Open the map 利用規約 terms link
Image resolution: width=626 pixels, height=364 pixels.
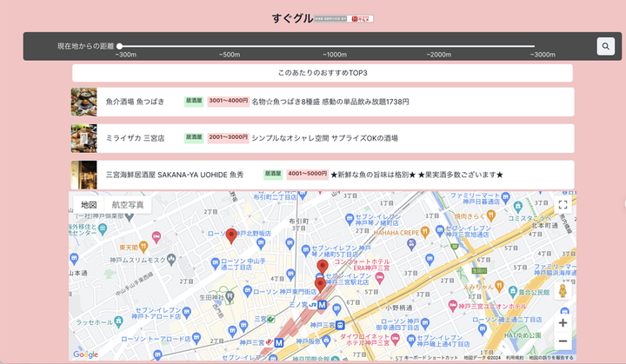tap(515, 358)
